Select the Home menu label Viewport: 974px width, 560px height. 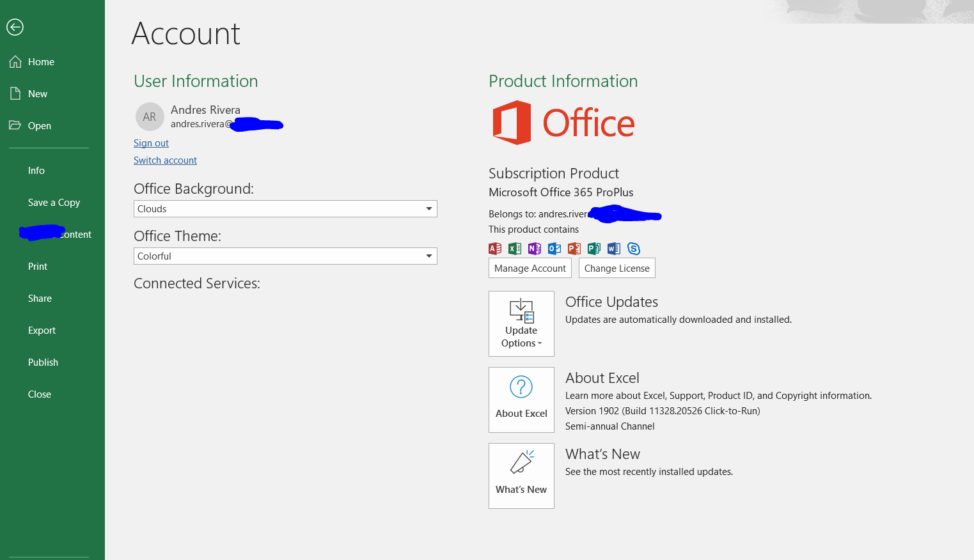click(41, 62)
